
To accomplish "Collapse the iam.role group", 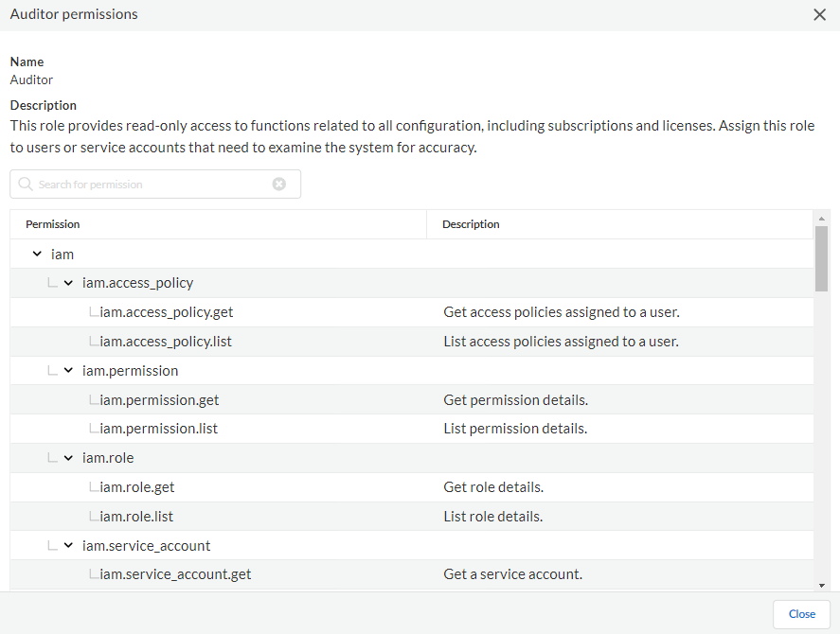I will (68, 458).
